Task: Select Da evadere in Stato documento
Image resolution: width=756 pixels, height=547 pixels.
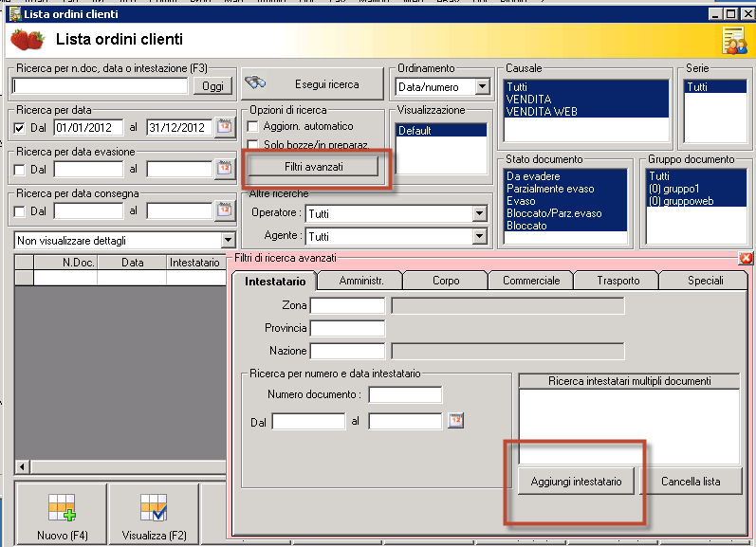Action: pyautogui.click(x=565, y=176)
